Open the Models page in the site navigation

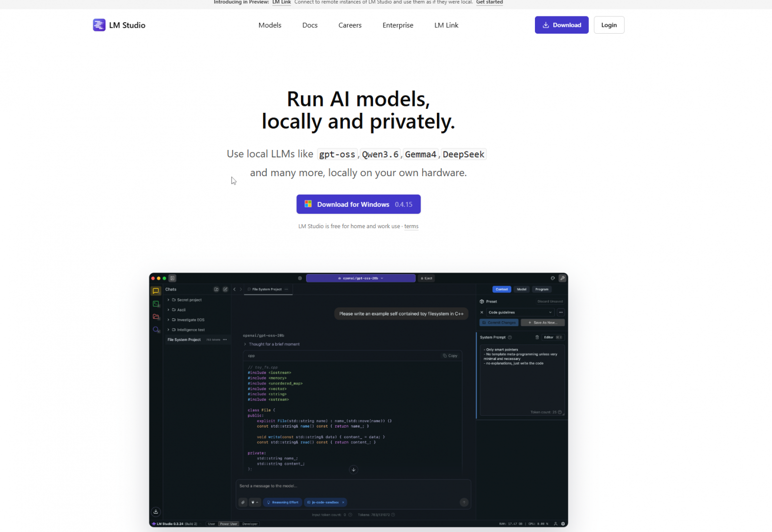click(x=270, y=25)
